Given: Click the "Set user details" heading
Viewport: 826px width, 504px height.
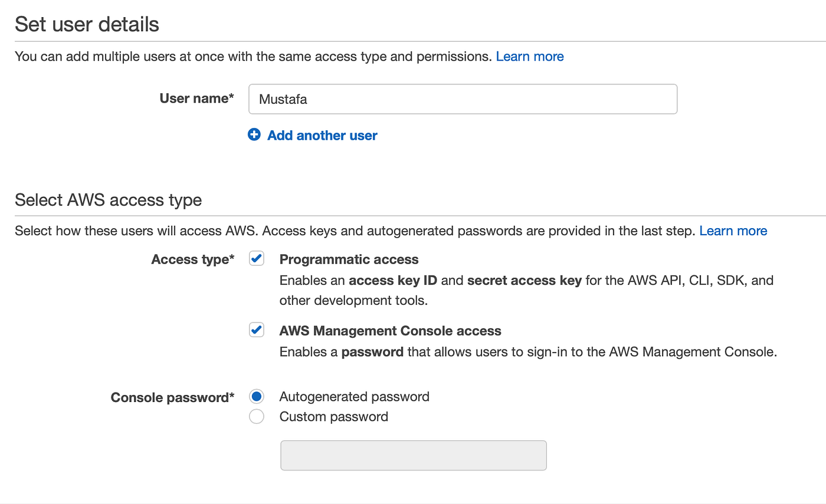Looking at the screenshot, I should click(x=87, y=25).
